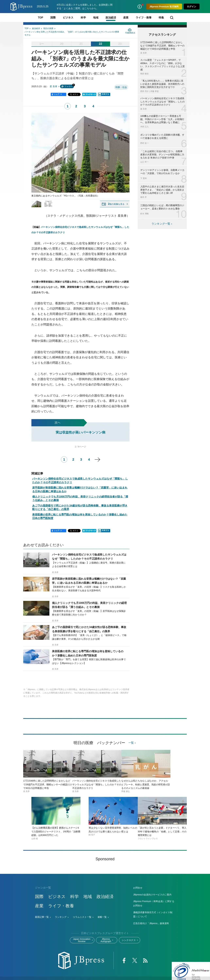Viewport: 210px width, 980px height.
Task: Click the bottom LinkedIn share button
Action: coord(104,530)
